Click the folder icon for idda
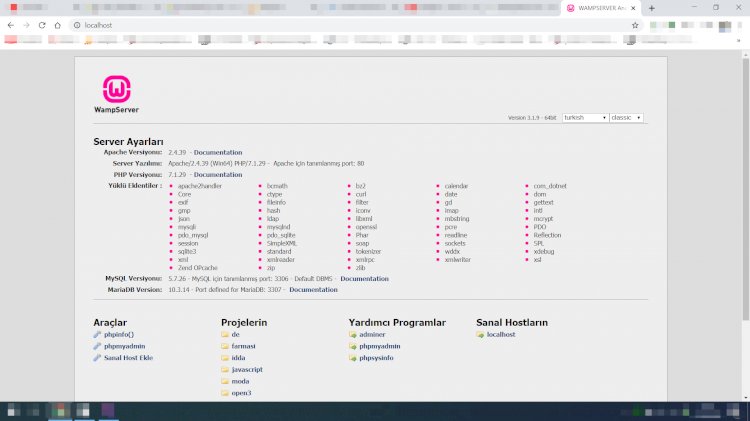Viewport: 750px width, 421px height. point(225,358)
